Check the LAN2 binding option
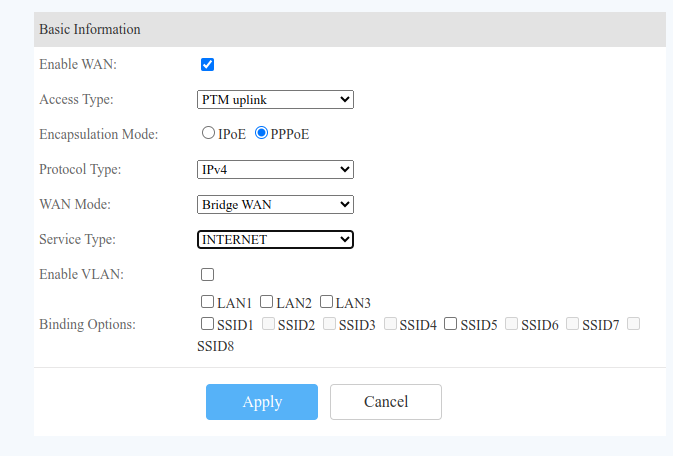673x456 pixels. tap(267, 302)
